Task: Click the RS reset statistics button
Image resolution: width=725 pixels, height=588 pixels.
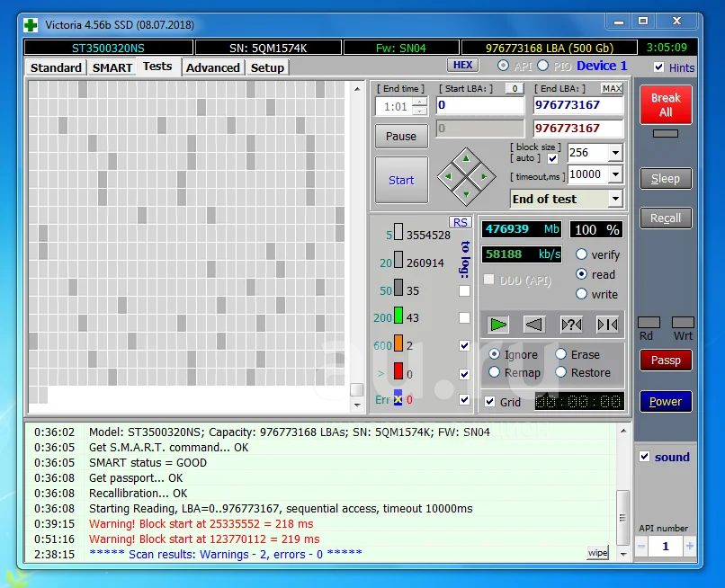Action: [x=460, y=222]
